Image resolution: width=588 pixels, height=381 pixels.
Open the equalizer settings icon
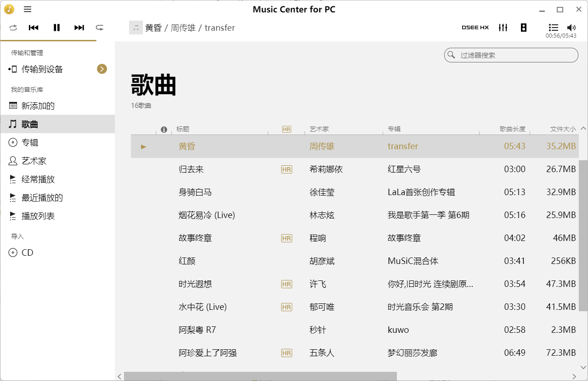point(503,28)
